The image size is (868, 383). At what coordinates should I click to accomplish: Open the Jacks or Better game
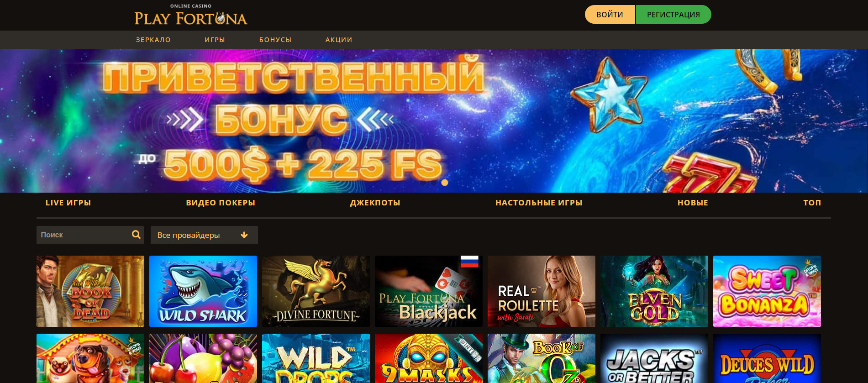pos(654,358)
